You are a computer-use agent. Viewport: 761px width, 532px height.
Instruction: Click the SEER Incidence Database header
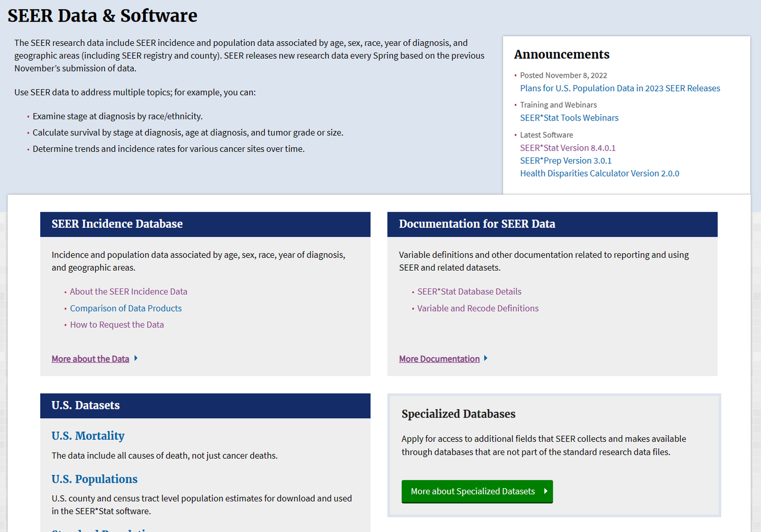tap(117, 224)
